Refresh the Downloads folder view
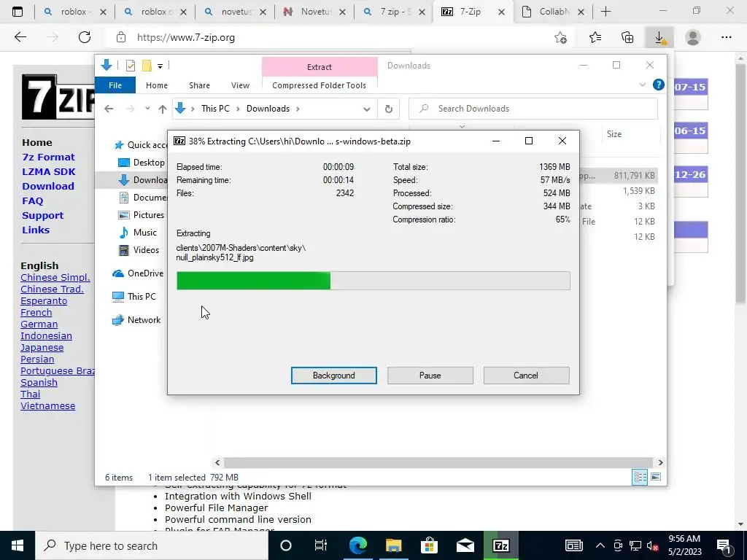Viewport: 747px width, 560px height. click(x=389, y=109)
